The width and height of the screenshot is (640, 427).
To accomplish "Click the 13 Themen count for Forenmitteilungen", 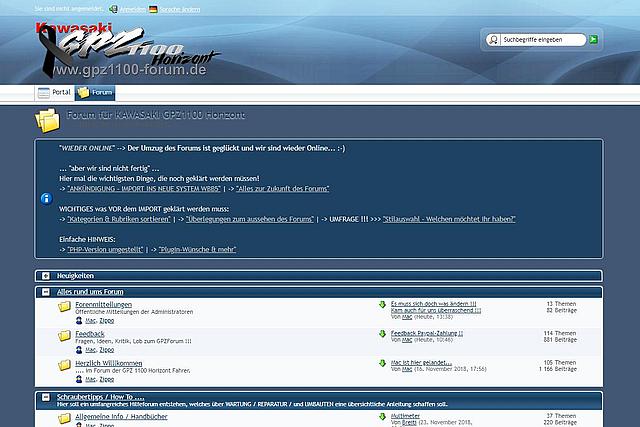I will tap(561, 304).
